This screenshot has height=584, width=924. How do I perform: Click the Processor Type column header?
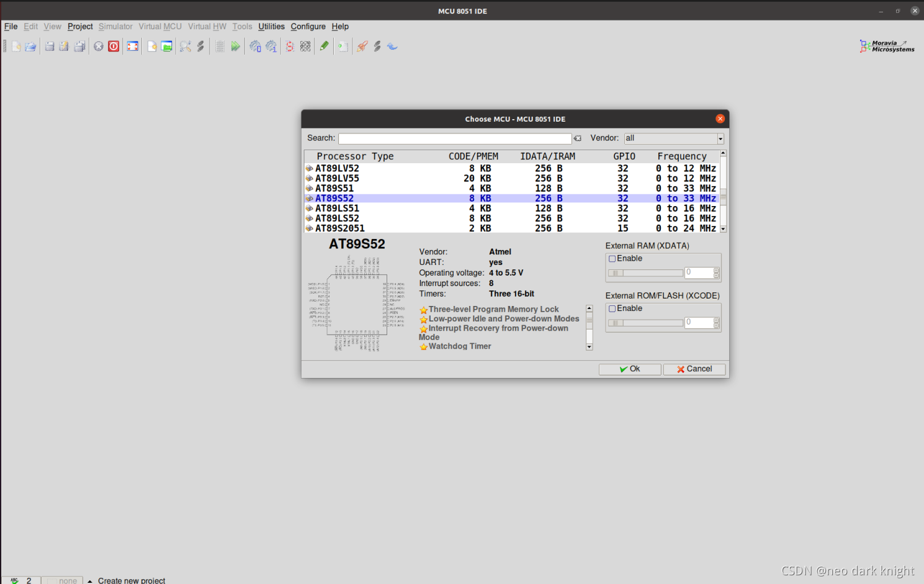[355, 156]
